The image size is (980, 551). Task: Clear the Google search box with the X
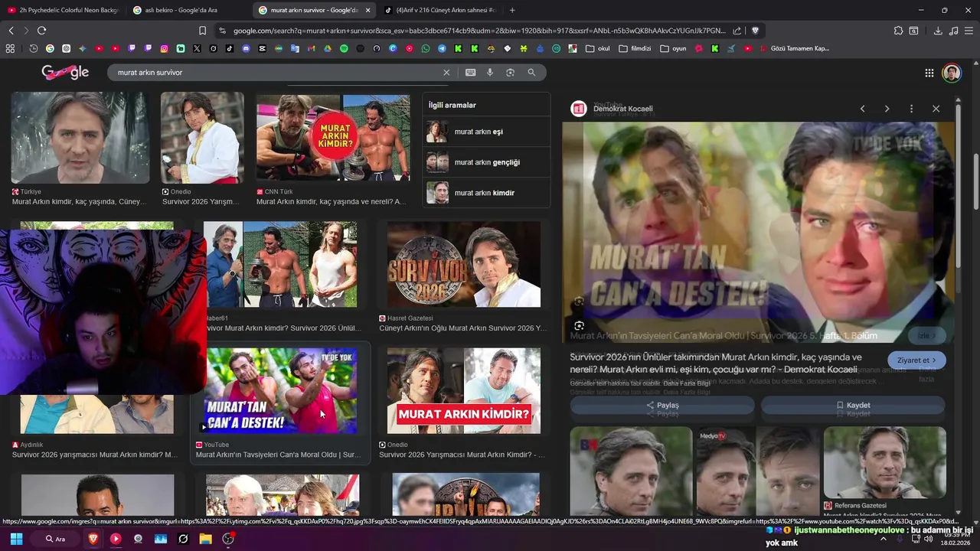tap(446, 73)
